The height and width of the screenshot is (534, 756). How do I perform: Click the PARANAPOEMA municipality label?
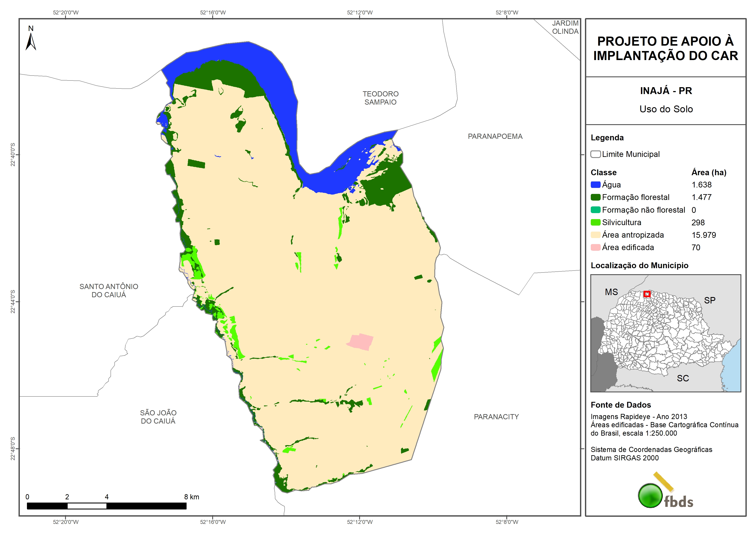[x=495, y=136]
